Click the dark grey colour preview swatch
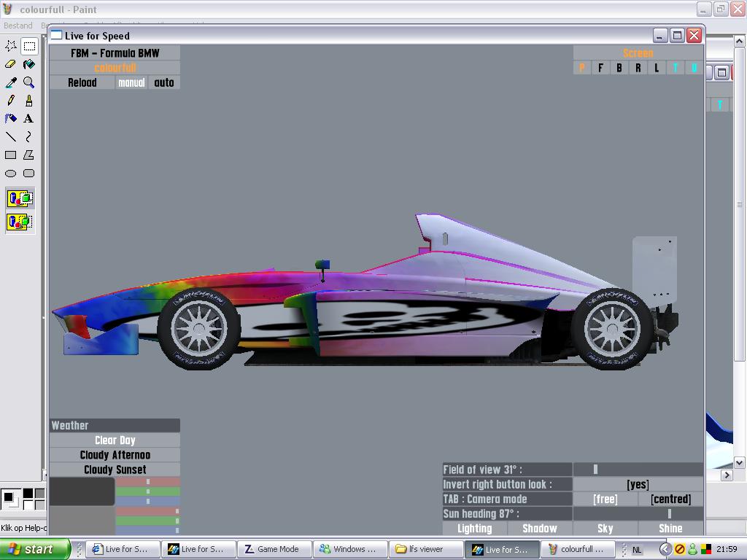The image size is (747, 560). point(82,491)
